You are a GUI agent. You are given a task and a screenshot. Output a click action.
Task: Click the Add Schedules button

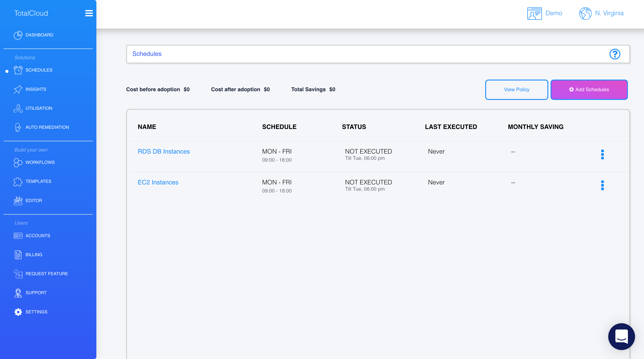point(589,89)
